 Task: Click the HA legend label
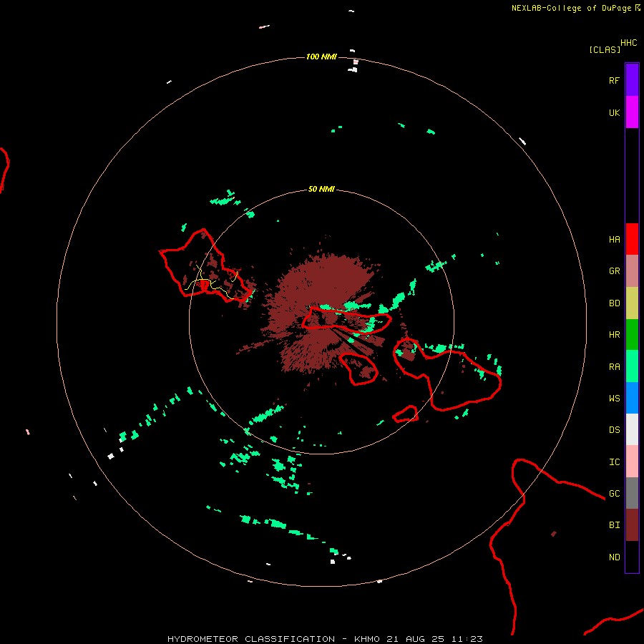(614, 240)
